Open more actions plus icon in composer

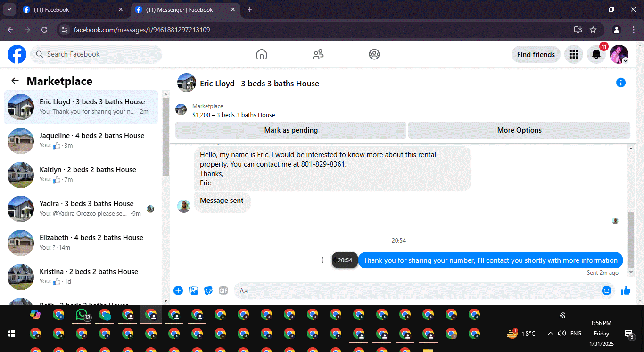178,291
